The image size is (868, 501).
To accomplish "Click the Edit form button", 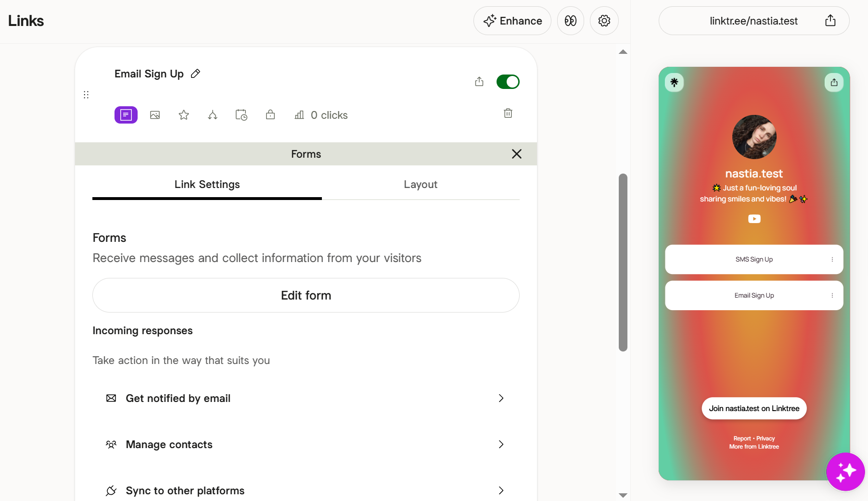I will [x=306, y=295].
